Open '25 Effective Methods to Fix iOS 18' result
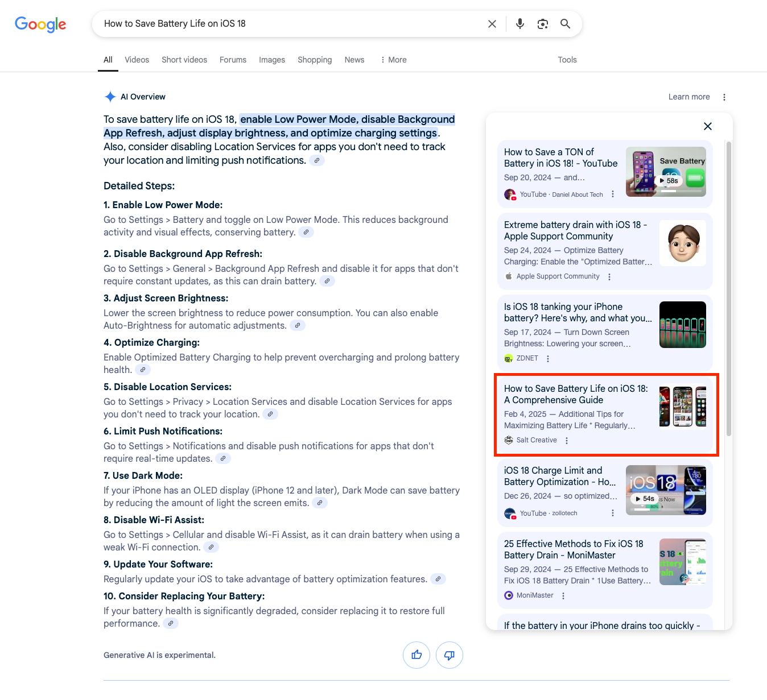This screenshot has height=700, width=767. (x=574, y=550)
